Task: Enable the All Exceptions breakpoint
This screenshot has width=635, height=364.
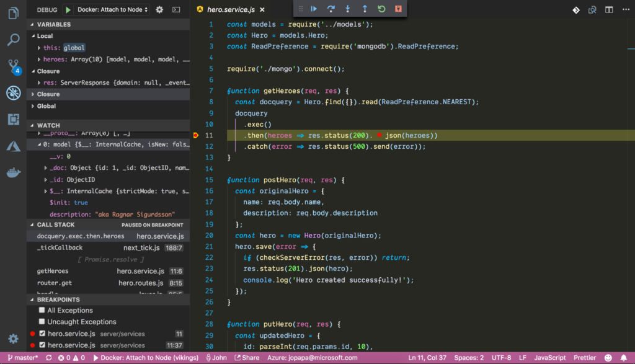Action: 41,310
